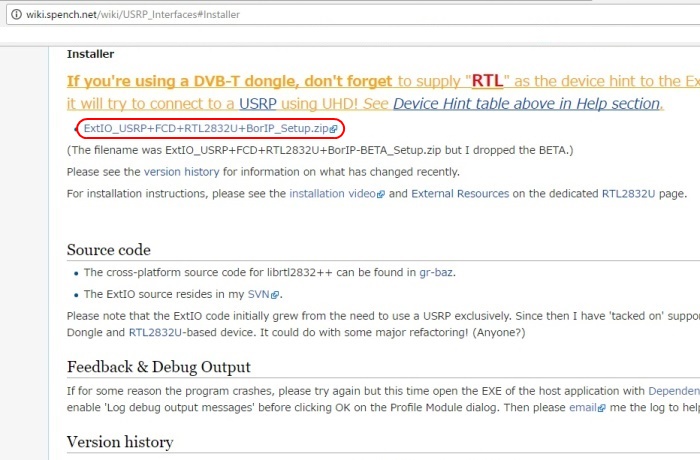700x460 pixels.
Task: Open RTL2832U-based device link
Action: 155,333
